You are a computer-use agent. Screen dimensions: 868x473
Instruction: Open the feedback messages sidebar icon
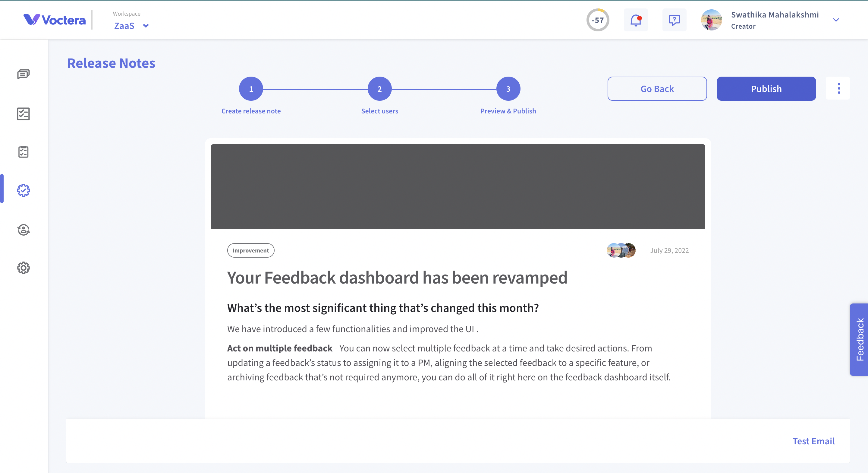click(x=23, y=74)
